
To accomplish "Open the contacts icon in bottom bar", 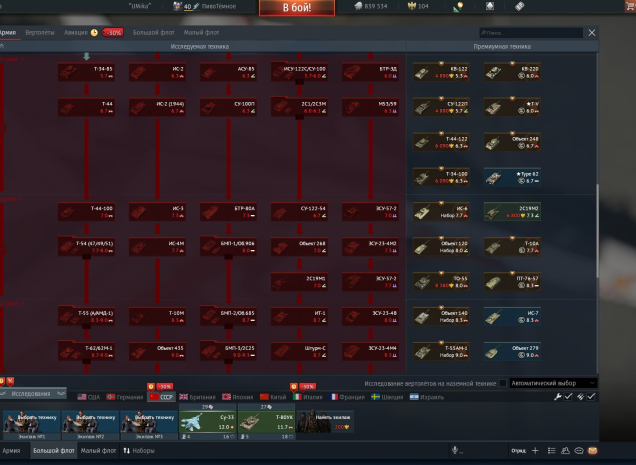I will coord(565,450).
